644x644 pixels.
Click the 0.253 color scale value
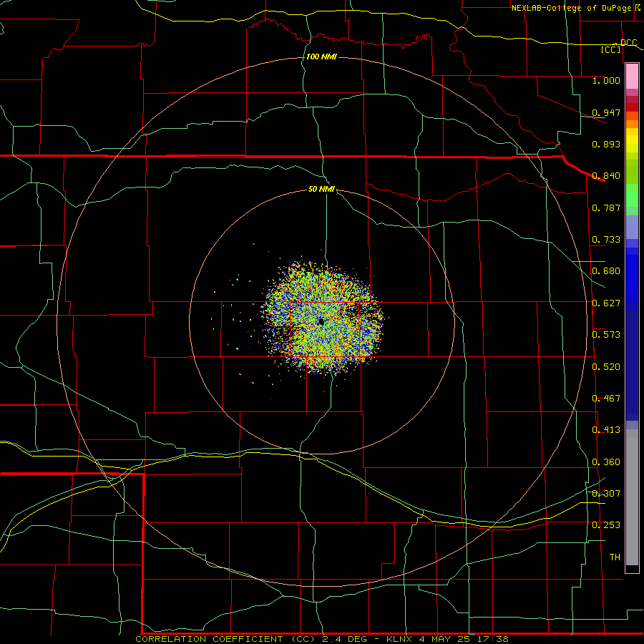(606, 525)
